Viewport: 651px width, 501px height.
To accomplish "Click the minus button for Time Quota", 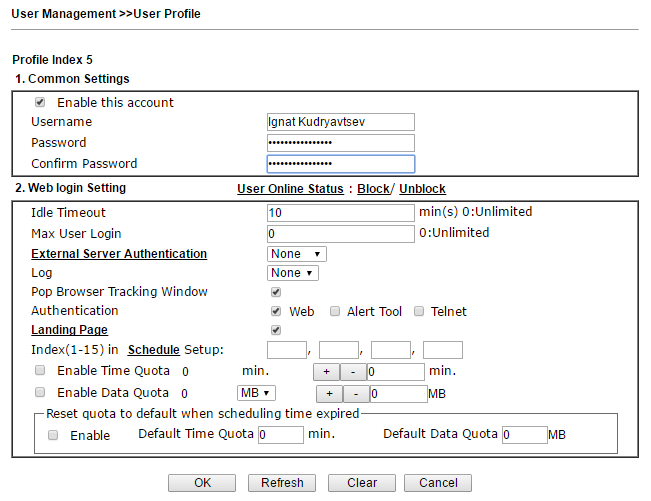I will point(353,371).
